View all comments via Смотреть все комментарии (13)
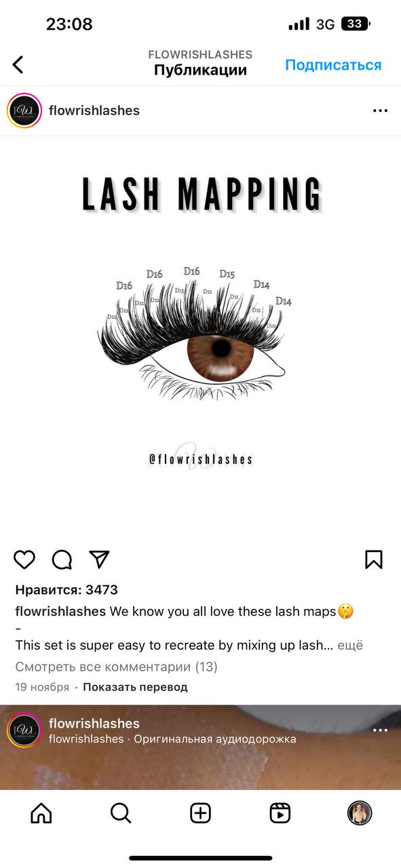The image size is (401, 868). (x=116, y=667)
